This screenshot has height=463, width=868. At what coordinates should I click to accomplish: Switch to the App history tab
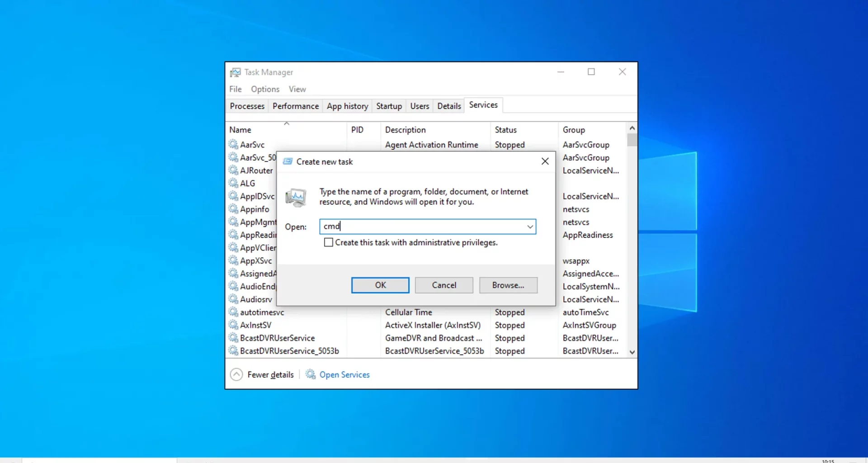pyautogui.click(x=347, y=106)
